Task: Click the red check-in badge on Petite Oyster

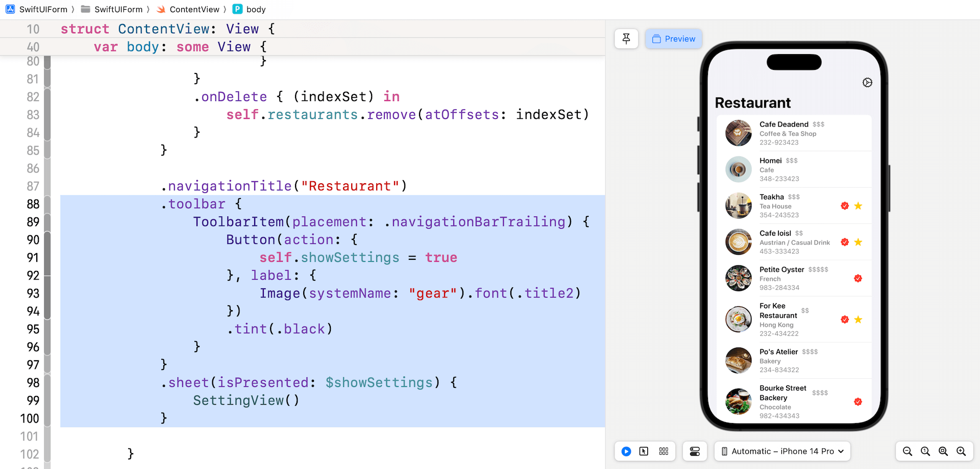Action: [x=858, y=278]
